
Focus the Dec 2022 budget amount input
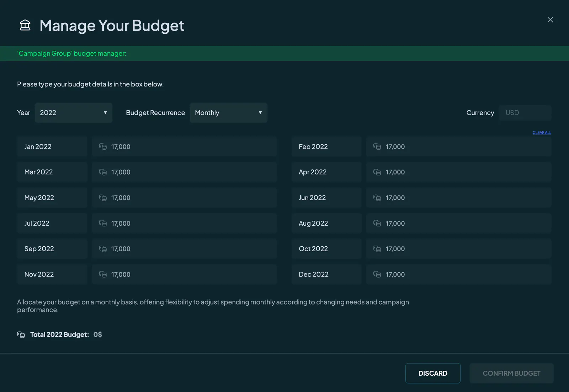pyautogui.click(x=459, y=274)
